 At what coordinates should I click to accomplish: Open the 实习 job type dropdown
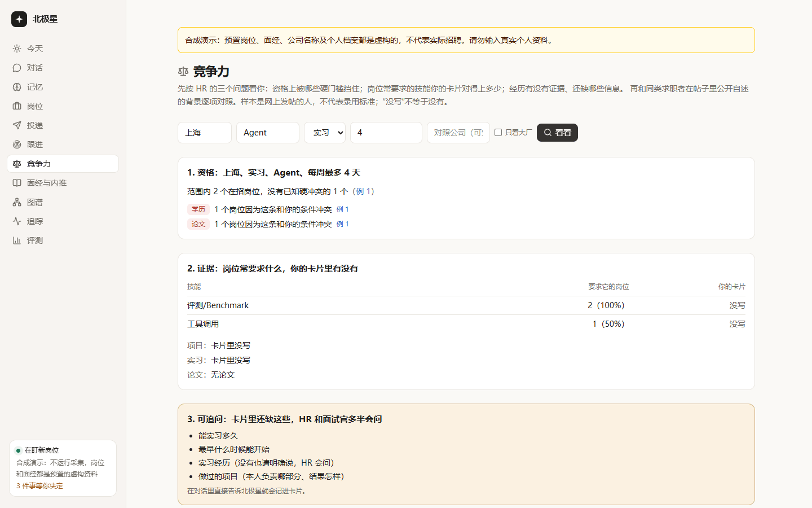pos(325,133)
